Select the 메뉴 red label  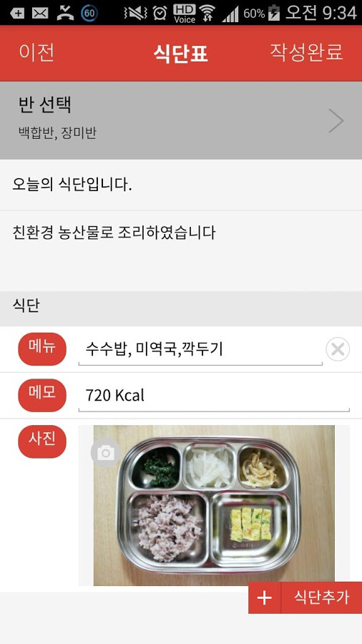point(42,349)
